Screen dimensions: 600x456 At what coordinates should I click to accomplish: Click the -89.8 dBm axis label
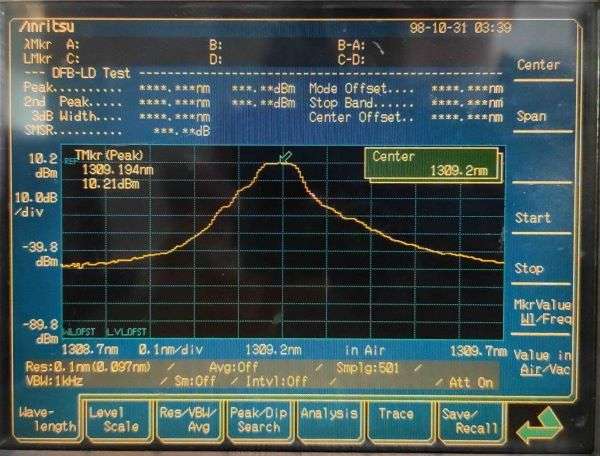pos(41,332)
